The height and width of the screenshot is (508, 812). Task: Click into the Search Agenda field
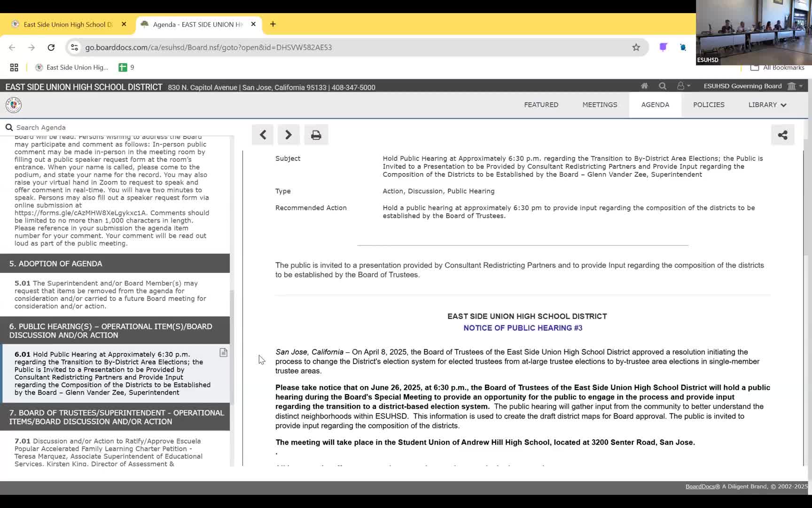click(117, 127)
